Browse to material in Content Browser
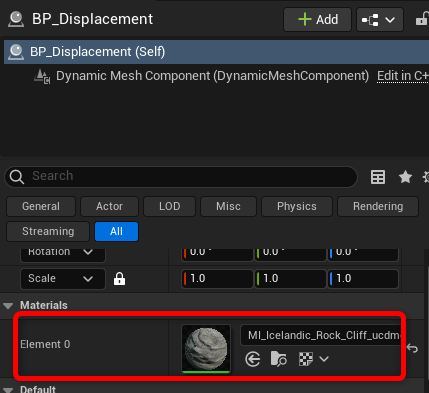This screenshot has width=429, height=393. pos(279,359)
